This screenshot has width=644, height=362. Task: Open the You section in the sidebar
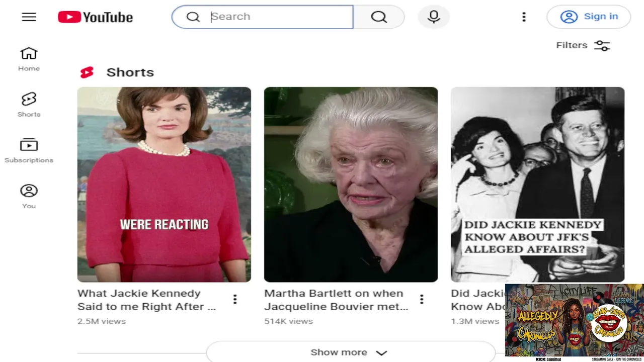click(29, 196)
